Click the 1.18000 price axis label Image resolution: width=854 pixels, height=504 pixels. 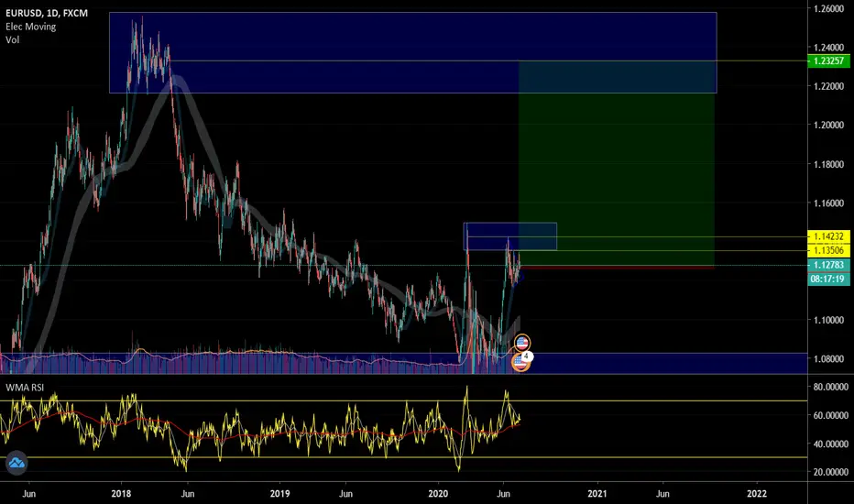click(x=828, y=164)
